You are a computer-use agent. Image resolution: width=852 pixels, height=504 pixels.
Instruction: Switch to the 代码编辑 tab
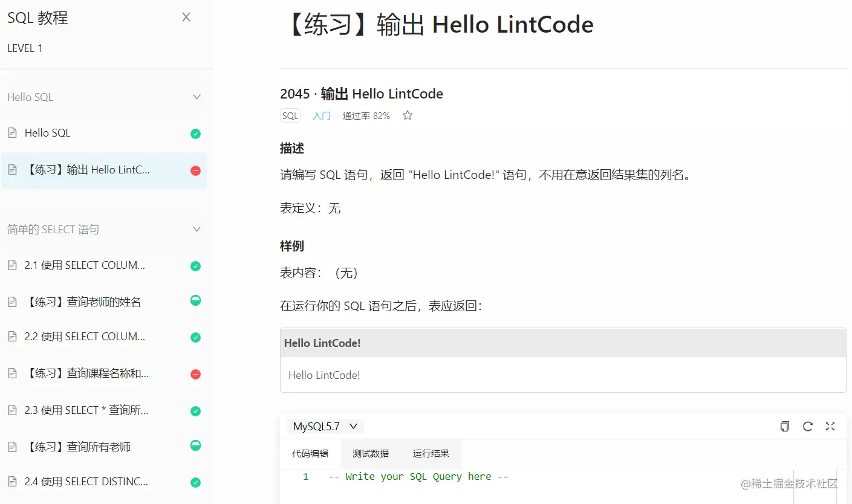click(x=310, y=454)
